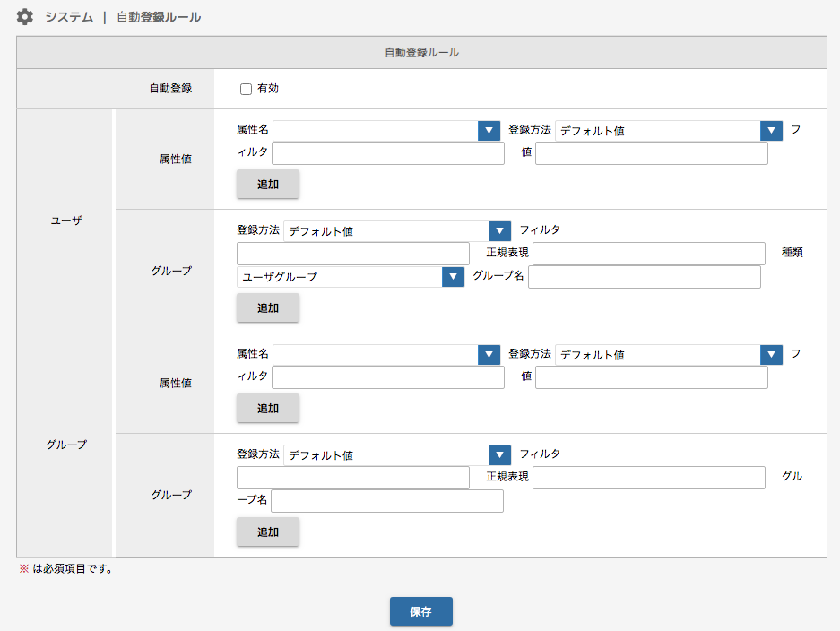Viewport: 840px width, 631px height.
Task: Click 追加 button in グループ 属性値 row
Action: coord(268,408)
